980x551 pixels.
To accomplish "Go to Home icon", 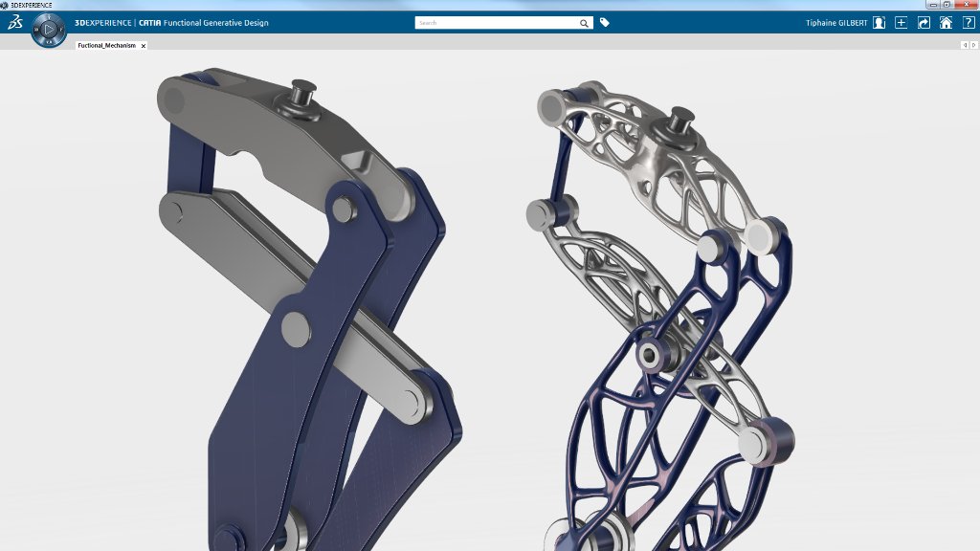I will [x=946, y=23].
